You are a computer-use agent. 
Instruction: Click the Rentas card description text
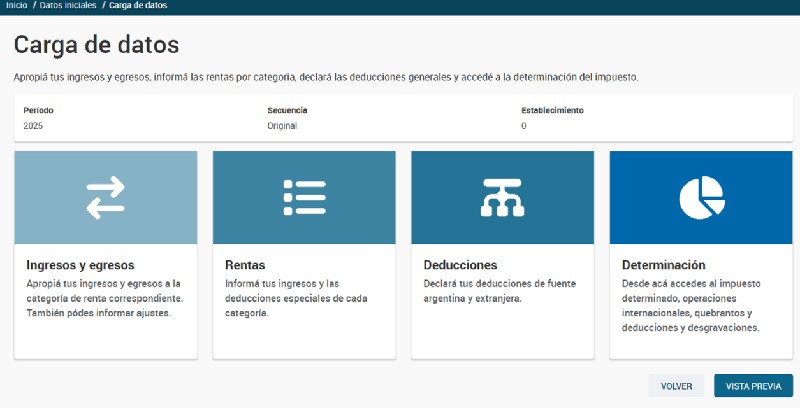[296, 298]
